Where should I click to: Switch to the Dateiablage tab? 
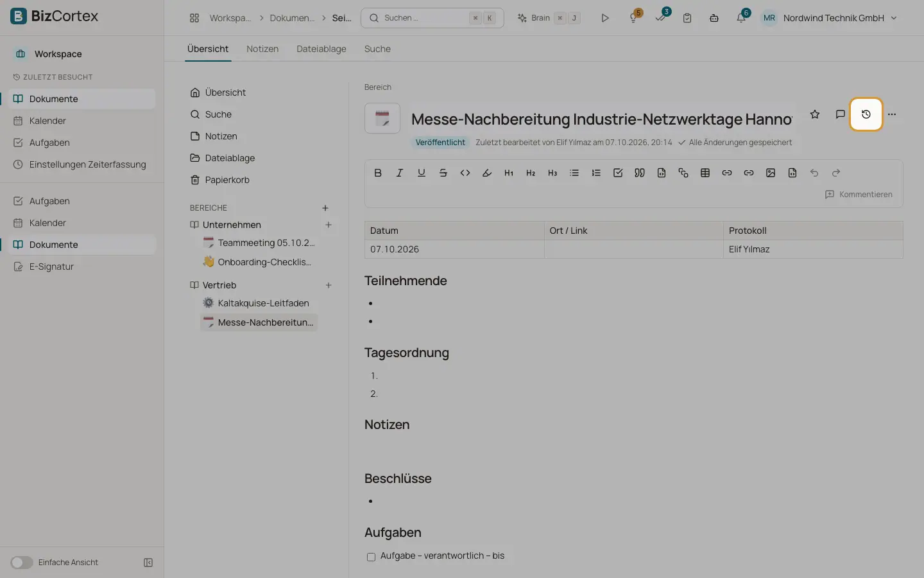[321, 49]
